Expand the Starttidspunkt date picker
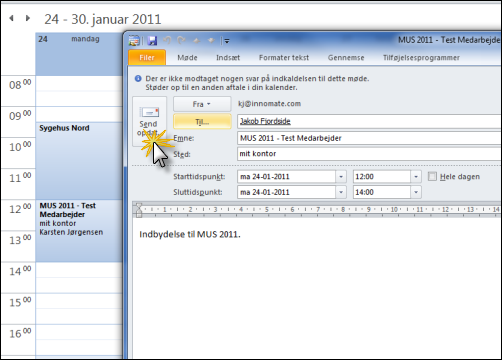The height and width of the screenshot is (360, 502). 341,177
